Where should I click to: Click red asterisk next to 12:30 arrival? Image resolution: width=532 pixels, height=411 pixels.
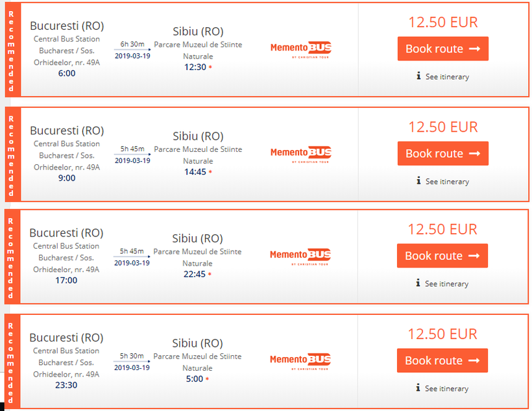[x=210, y=67]
